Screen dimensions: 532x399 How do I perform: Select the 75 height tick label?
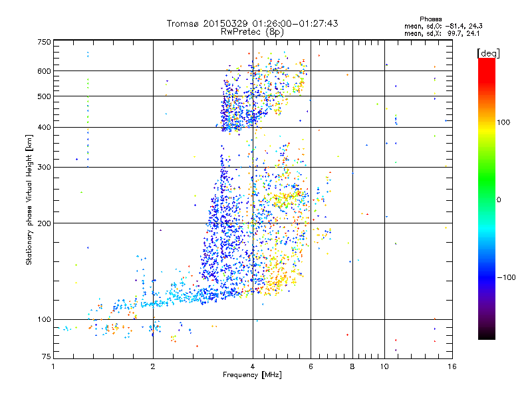[x=47, y=356]
